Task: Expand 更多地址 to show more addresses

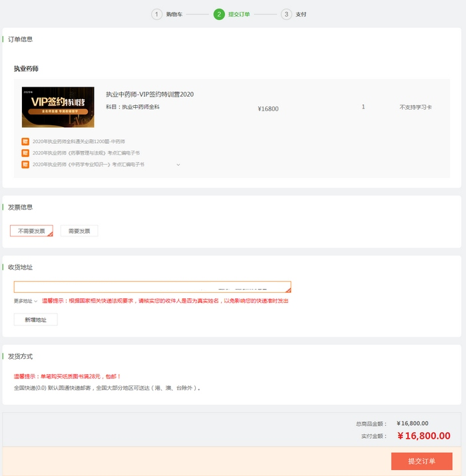Action: pos(26,301)
